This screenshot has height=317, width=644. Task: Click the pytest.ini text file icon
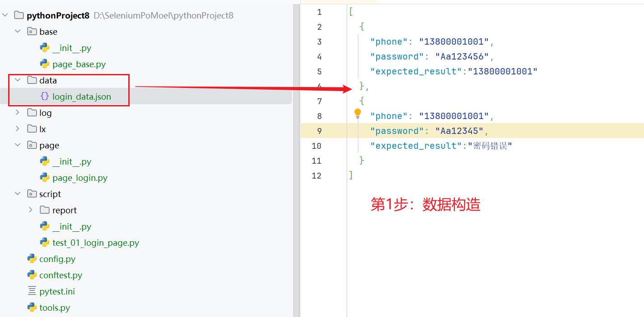[x=32, y=291]
